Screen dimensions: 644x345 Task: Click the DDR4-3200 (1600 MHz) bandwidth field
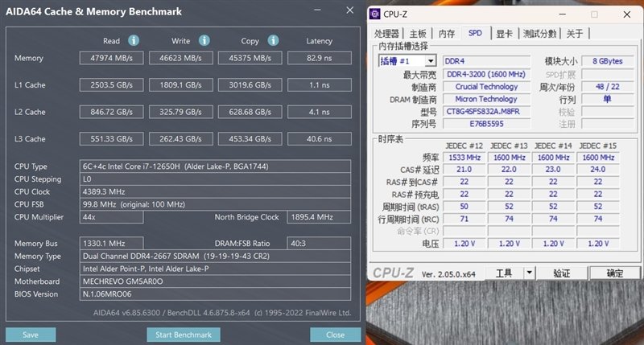pos(486,74)
